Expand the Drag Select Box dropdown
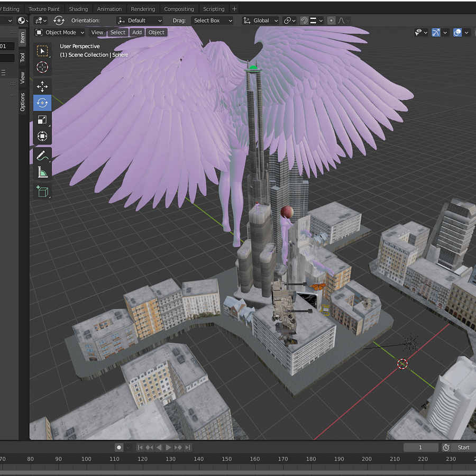This screenshot has height=476, width=476. click(x=213, y=20)
